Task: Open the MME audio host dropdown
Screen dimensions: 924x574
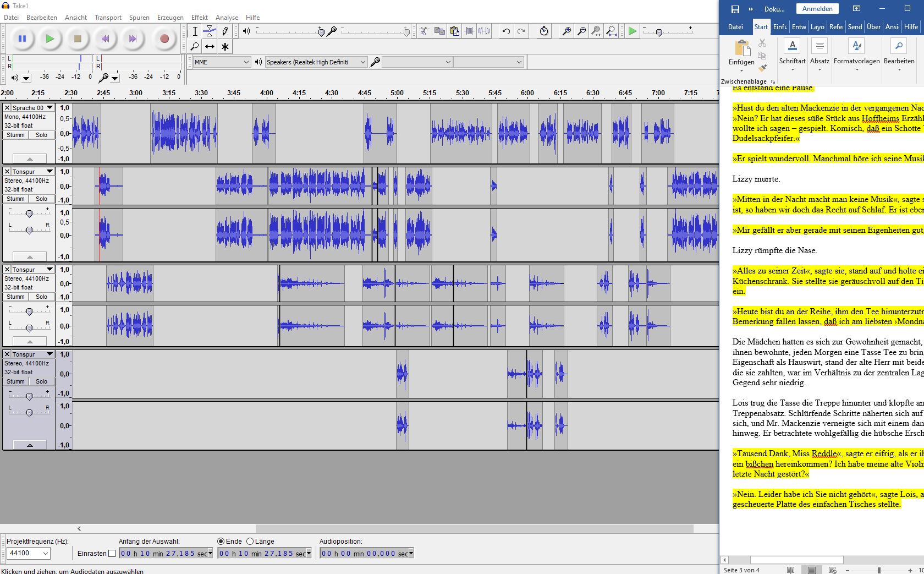Action: tap(222, 62)
